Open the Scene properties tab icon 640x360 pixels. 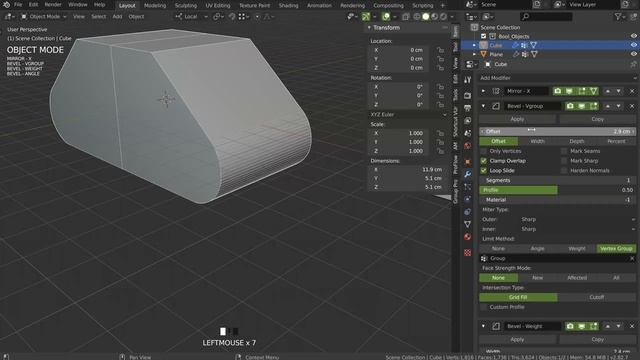click(468, 133)
